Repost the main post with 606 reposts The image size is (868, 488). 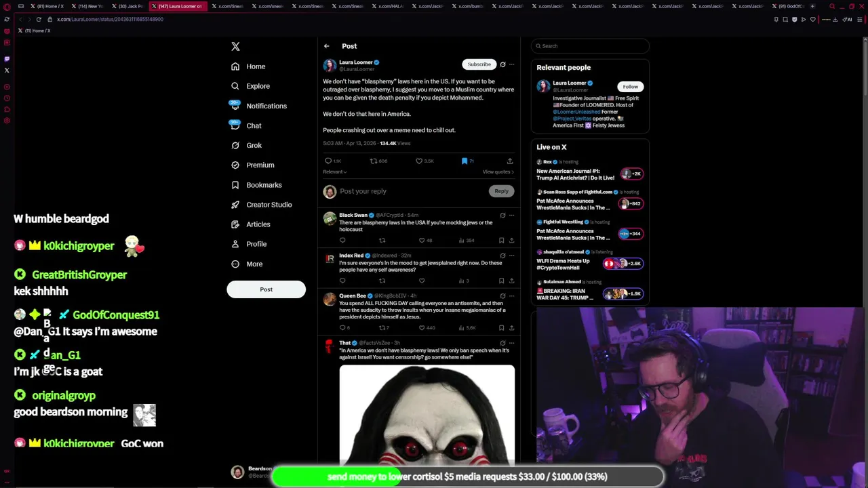(x=373, y=161)
